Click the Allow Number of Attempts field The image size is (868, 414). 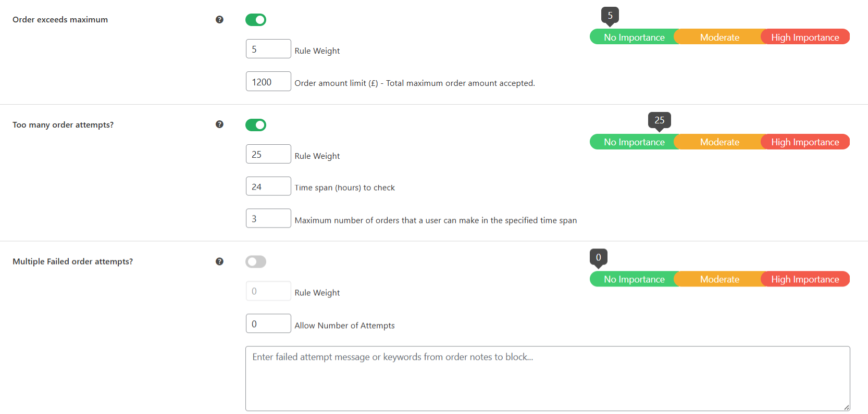(268, 323)
